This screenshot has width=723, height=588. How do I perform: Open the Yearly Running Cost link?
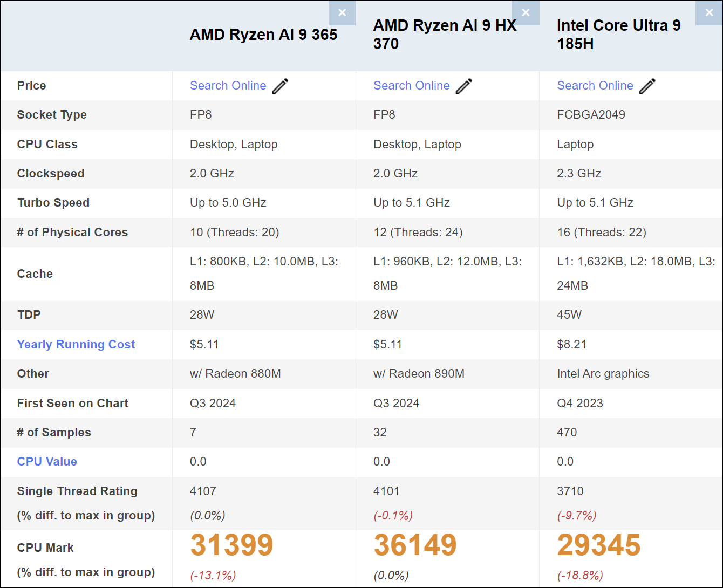pyautogui.click(x=76, y=344)
